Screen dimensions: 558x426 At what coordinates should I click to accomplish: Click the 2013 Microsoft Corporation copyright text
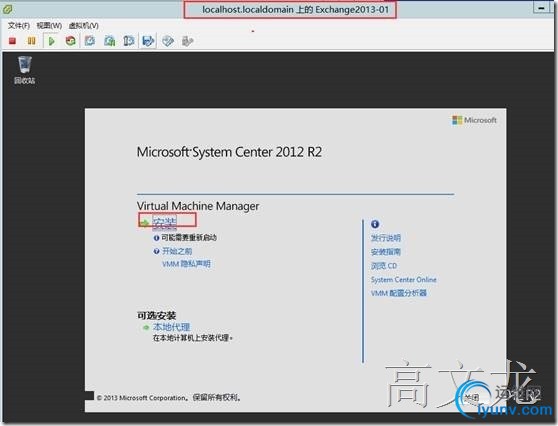[169, 398]
